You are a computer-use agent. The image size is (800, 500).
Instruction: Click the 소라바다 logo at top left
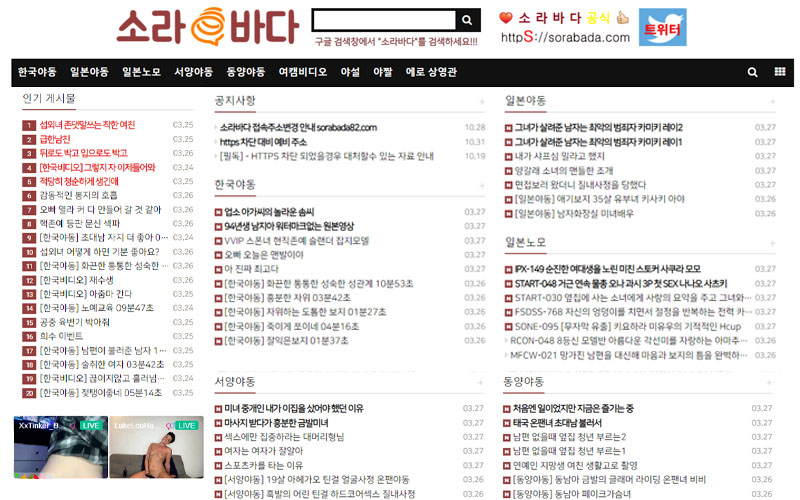(x=207, y=28)
